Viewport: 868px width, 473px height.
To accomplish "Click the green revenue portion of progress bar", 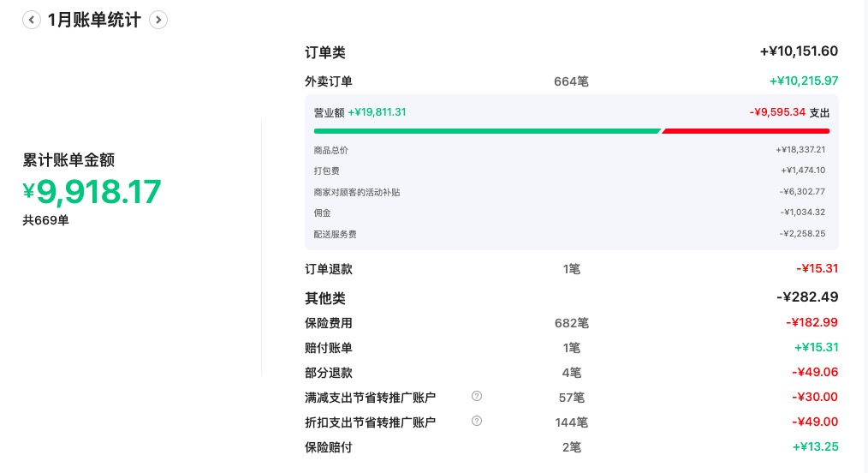I will pos(487,131).
